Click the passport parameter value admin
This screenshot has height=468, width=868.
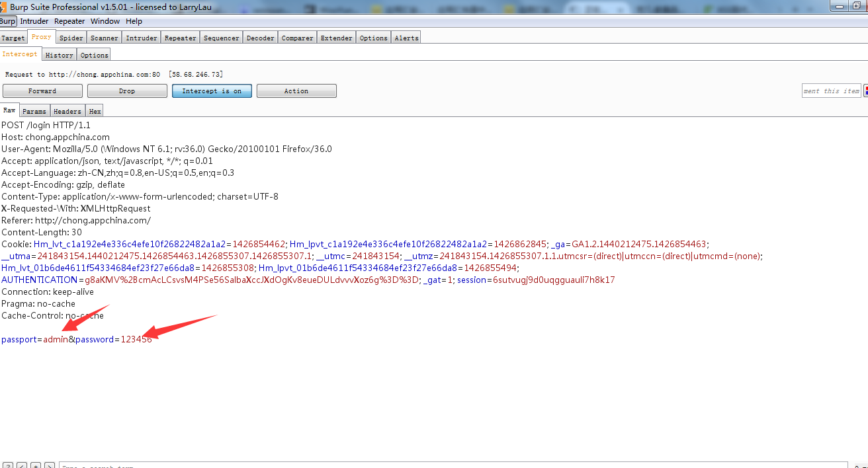[56, 339]
